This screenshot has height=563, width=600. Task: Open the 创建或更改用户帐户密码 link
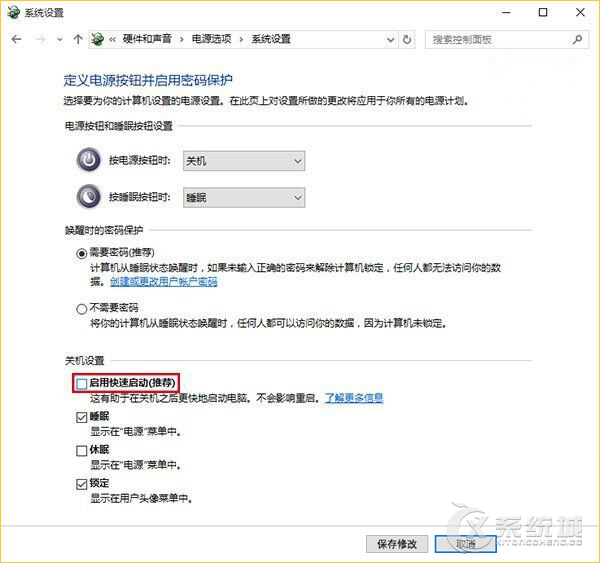pyautogui.click(x=164, y=282)
